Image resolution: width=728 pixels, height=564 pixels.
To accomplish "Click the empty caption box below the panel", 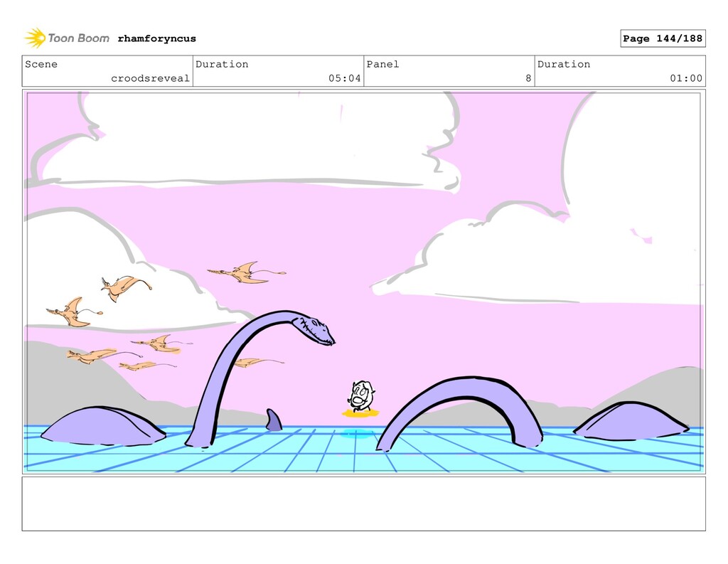I will pyautogui.click(x=363, y=504).
